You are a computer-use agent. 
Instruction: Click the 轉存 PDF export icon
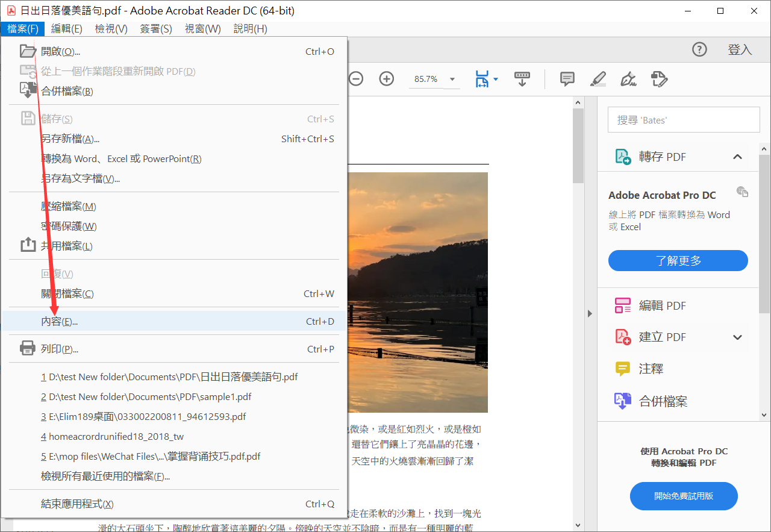coord(622,157)
